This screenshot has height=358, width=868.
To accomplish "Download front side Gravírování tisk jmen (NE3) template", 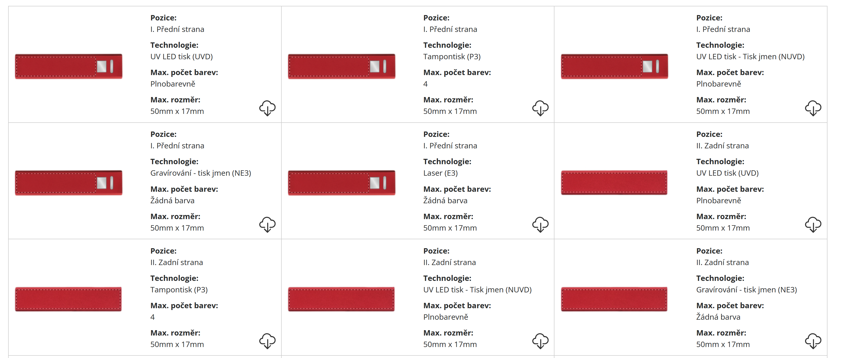I will pos(267,224).
